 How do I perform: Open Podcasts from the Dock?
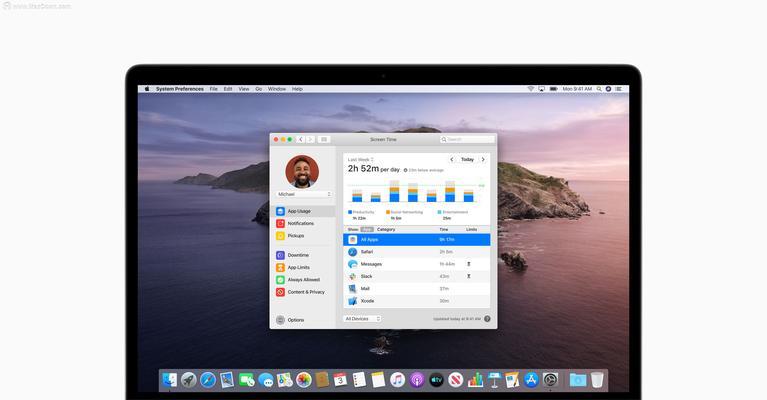pyautogui.click(x=417, y=380)
